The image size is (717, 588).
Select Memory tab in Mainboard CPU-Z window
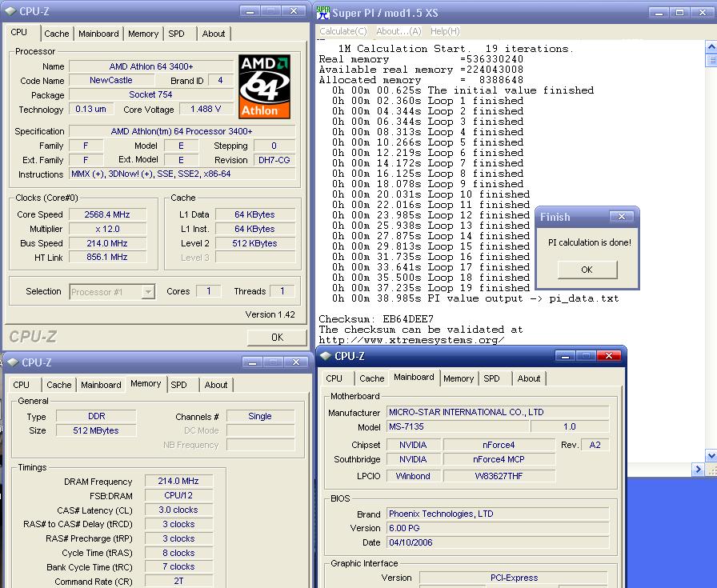click(x=459, y=378)
